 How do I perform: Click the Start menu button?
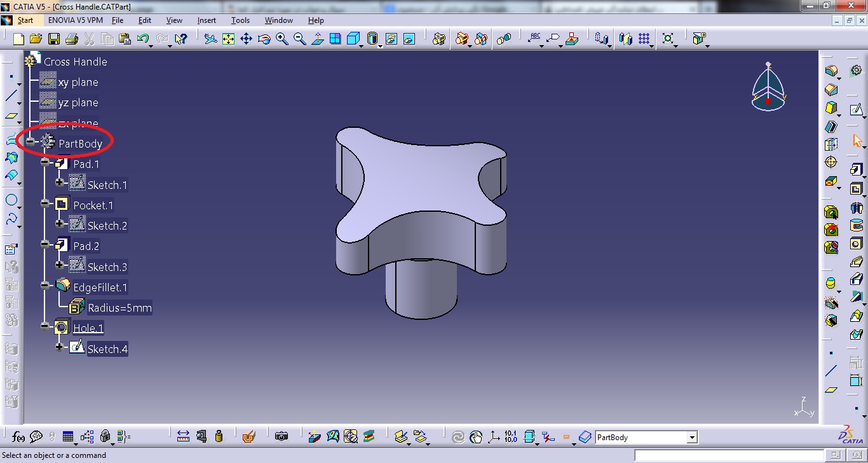(x=25, y=20)
